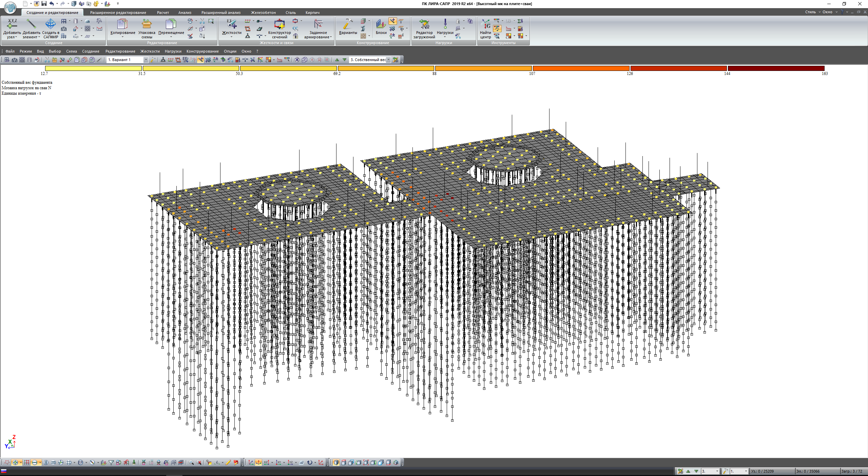Toggle the highlighted node-marking mode in bottom toolbar

click(15, 462)
